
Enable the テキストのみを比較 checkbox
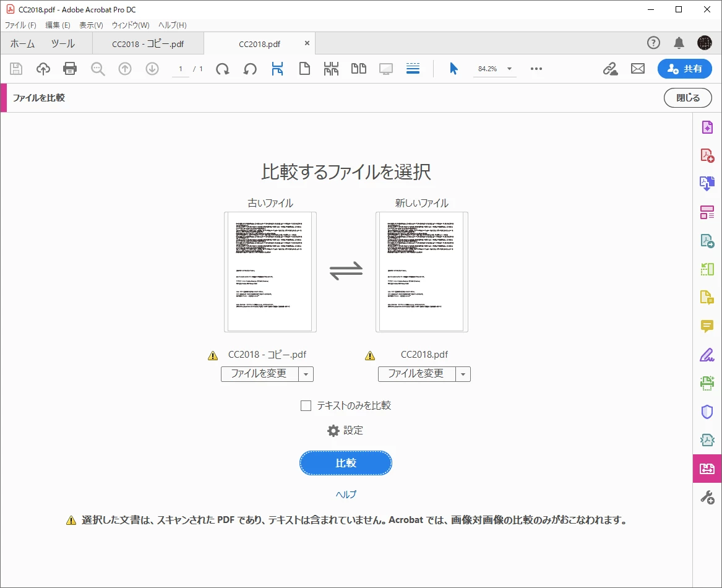[x=306, y=405]
